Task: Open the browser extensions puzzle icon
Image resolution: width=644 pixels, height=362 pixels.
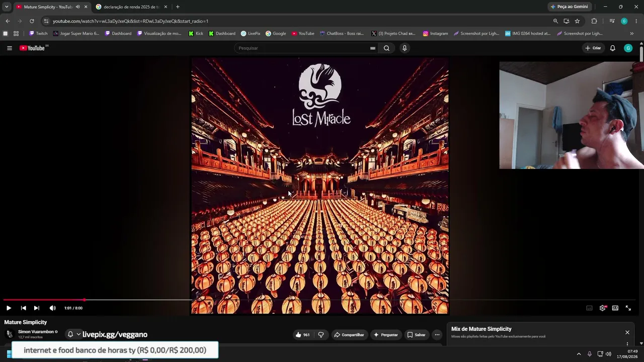Action: pyautogui.click(x=594, y=21)
